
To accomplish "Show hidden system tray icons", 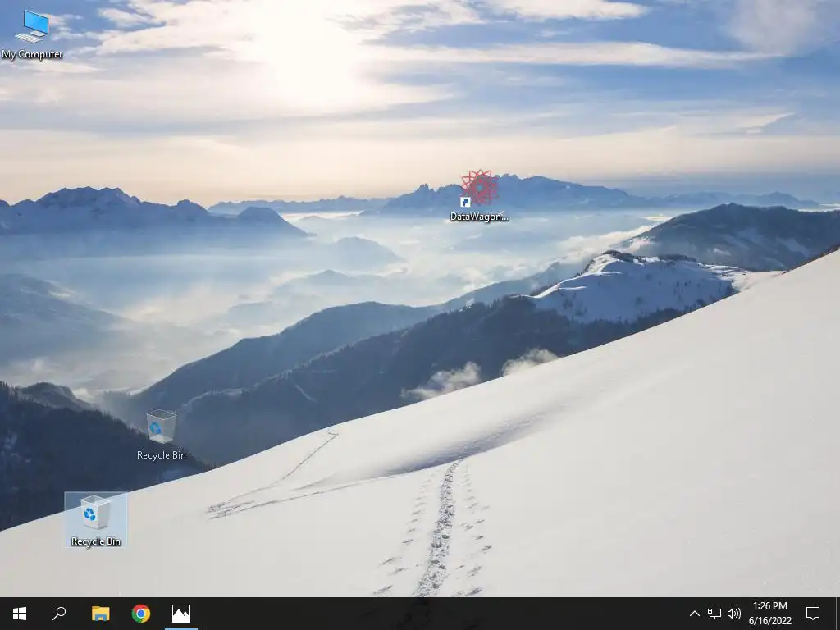I will [x=694, y=614].
